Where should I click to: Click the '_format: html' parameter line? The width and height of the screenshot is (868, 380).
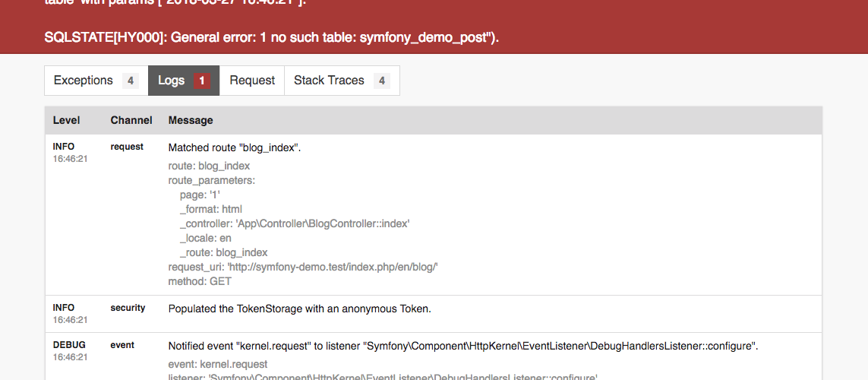pos(211,209)
